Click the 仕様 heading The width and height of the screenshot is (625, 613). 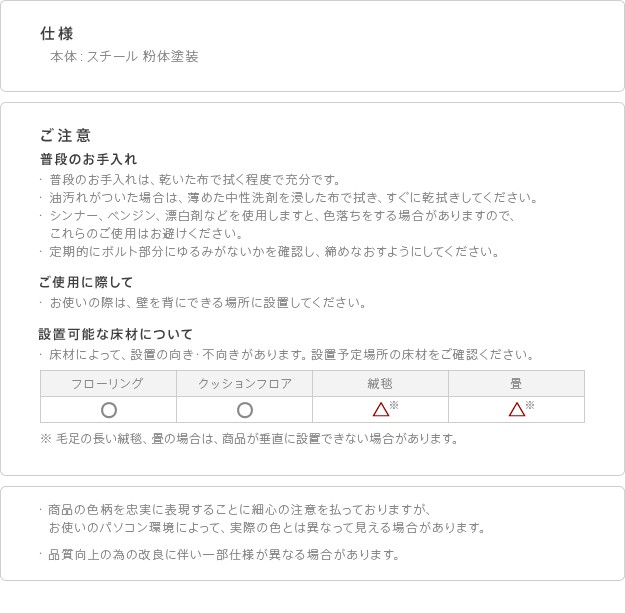pos(57,34)
